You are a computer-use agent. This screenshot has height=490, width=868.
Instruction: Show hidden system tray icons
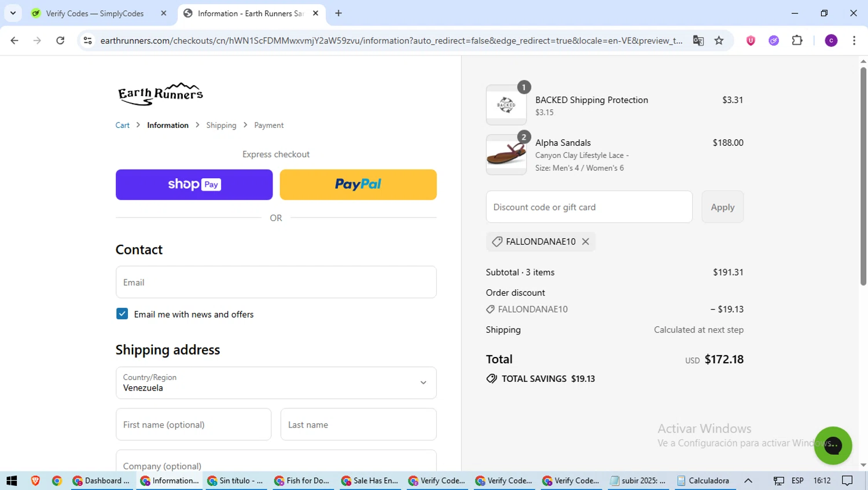coord(748,481)
